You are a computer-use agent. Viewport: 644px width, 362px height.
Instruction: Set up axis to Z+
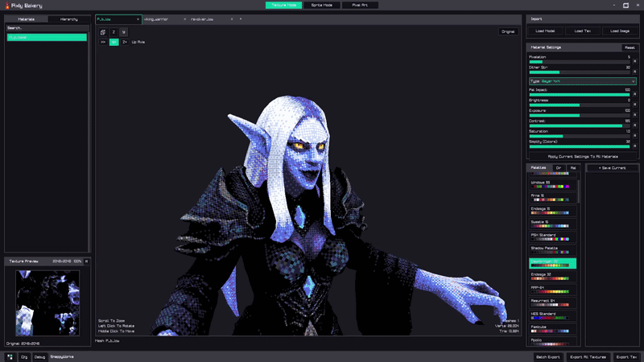tap(125, 42)
